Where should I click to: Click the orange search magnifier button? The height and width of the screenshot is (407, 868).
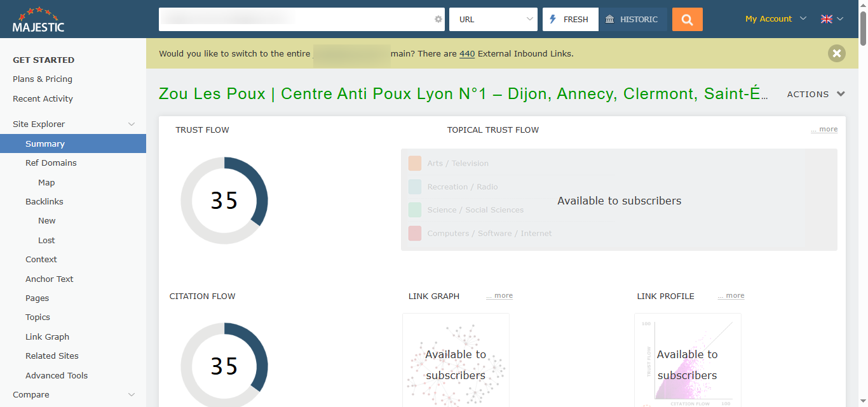(x=687, y=19)
